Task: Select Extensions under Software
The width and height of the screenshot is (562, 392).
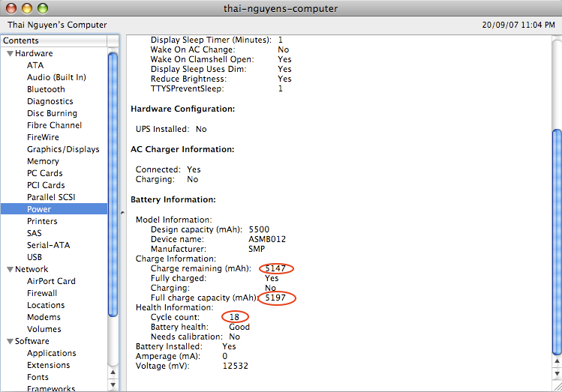Action: click(x=48, y=365)
